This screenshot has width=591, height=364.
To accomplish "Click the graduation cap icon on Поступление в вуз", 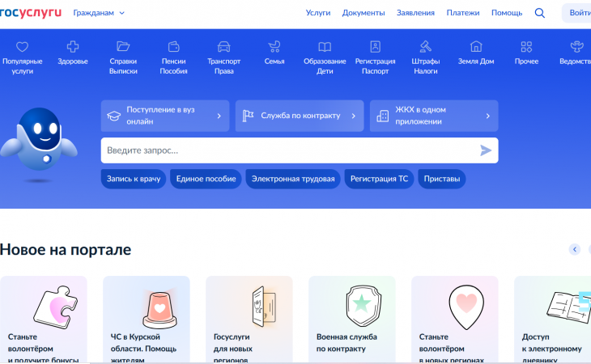I will (113, 116).
